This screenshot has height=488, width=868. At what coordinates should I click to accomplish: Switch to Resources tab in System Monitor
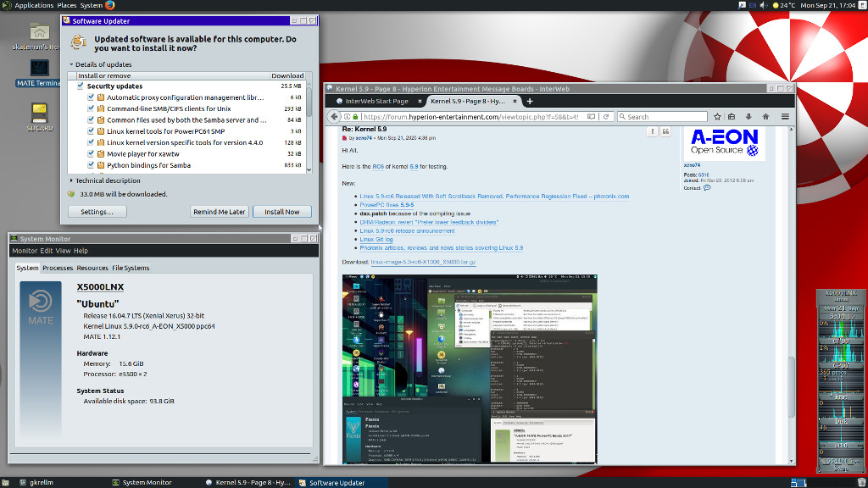pyautogui.click(x=92, y=268)
